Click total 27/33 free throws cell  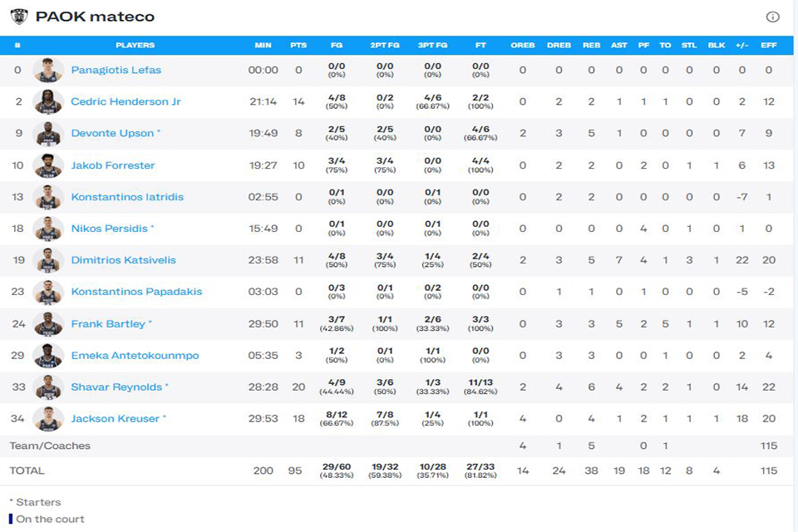click(480, 470)
